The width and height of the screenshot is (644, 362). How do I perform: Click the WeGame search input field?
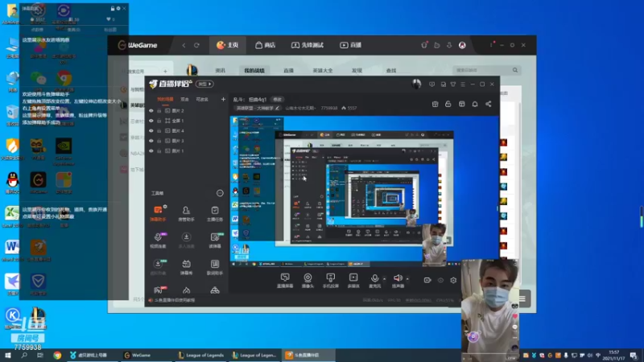click(482, 71)
